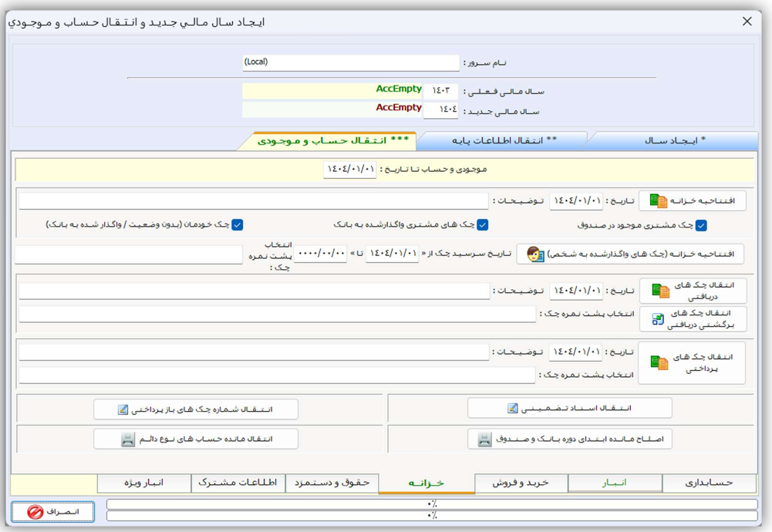Click the موجودی و حساب تا تاریخ date field

pos(350,170)
